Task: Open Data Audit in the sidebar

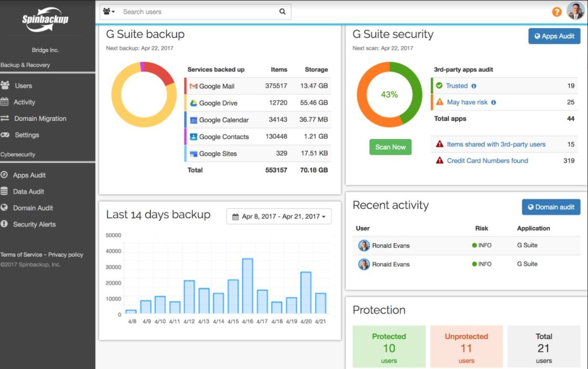Action: (28, 192)
